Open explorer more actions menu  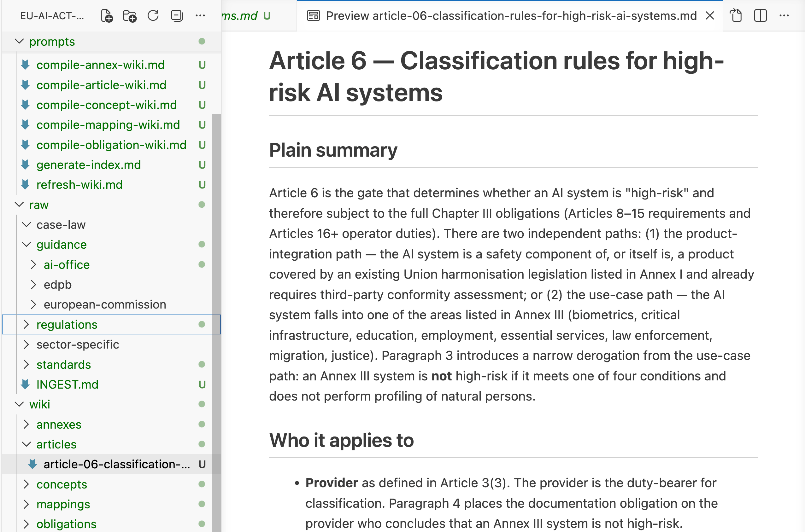[x=200, y=16]
